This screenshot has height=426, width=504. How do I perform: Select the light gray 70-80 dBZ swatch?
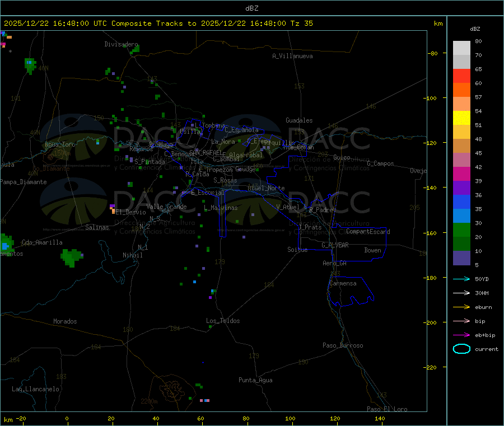click(x=461, y=48)
